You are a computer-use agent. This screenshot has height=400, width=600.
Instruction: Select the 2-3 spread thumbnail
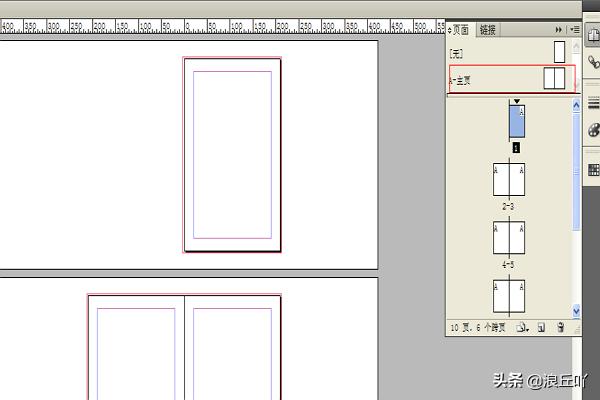pyautogui.click(x=509, y=180)
